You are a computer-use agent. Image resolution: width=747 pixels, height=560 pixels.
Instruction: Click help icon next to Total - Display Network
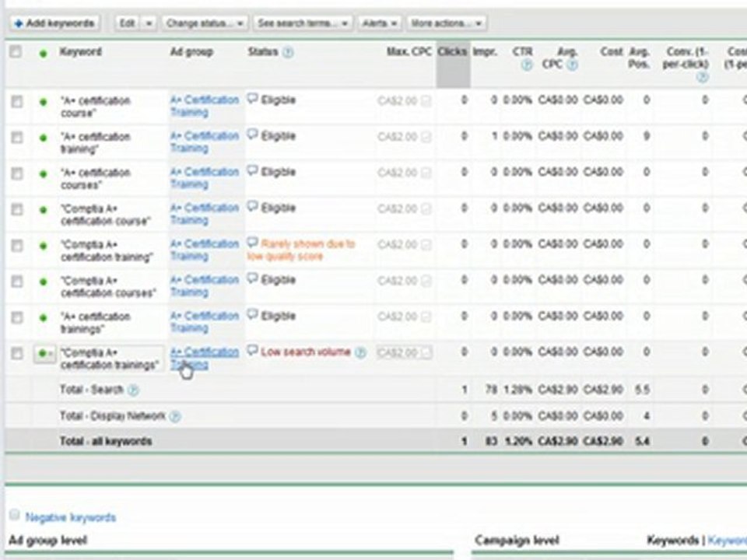(175, 417)
